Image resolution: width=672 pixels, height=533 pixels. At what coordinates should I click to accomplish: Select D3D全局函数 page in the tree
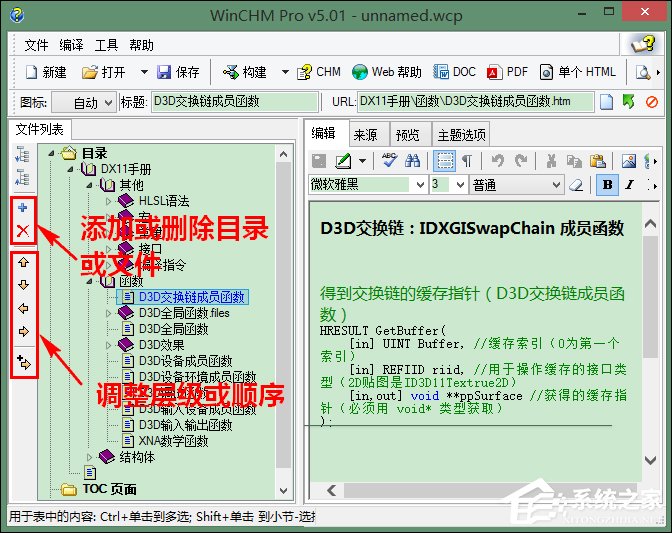(x=174, y=329)
